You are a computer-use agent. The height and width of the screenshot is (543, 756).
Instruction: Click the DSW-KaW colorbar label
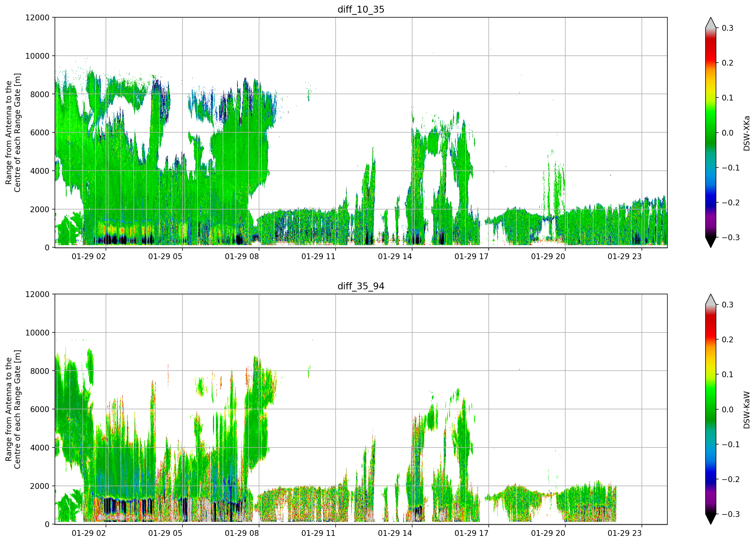(746, 410)
